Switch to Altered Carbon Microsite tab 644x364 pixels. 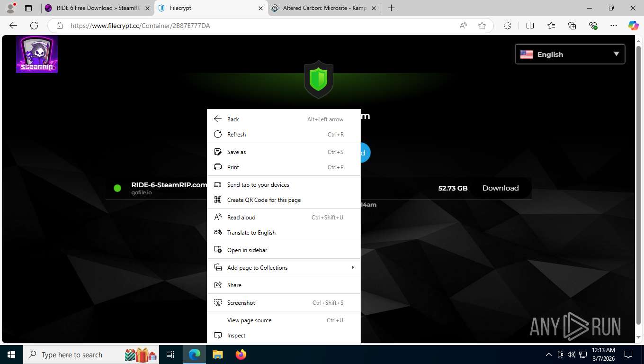pyautogui.click(x=324, y=8)
